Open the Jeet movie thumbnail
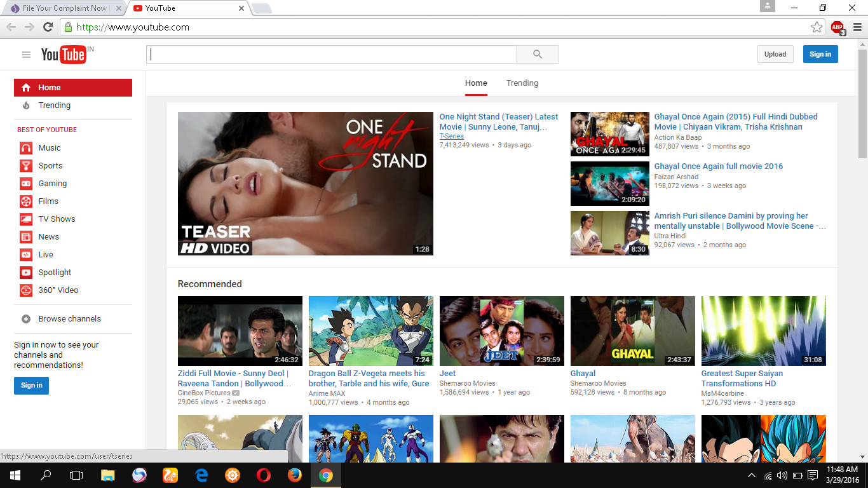Screen dimensions: 868x488 [x=501, y=330]
